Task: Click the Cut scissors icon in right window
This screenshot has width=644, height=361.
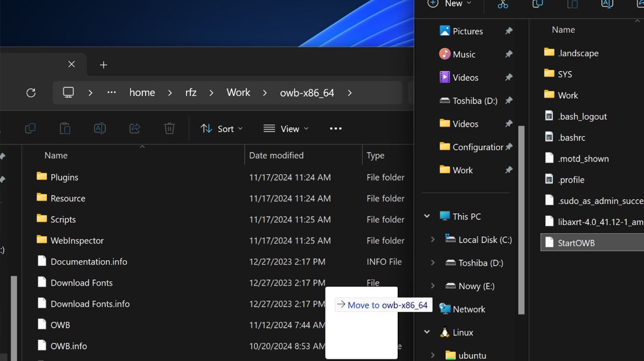Action: coord(503,4)
